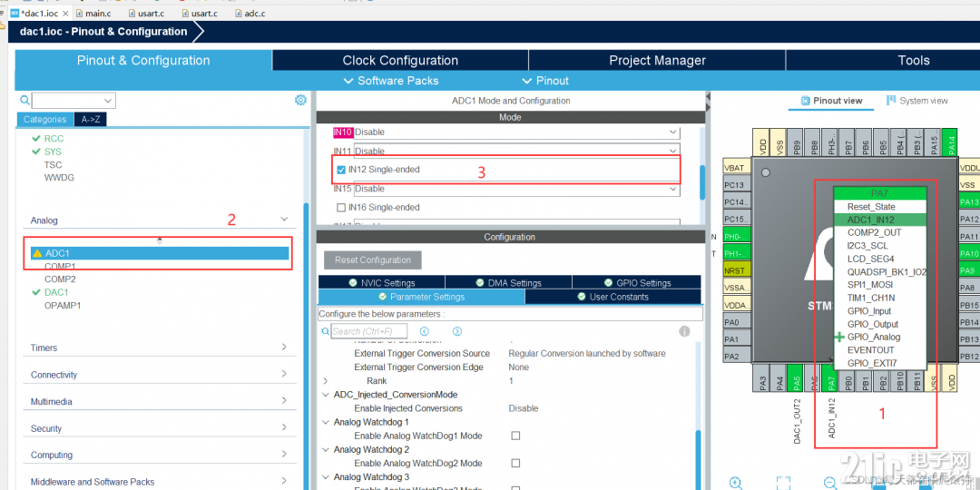This screenshot has width=980, height=490.
Task: Enable Analog WatchDog2 Mode checkbox
Action: click(x=515, y=463)
